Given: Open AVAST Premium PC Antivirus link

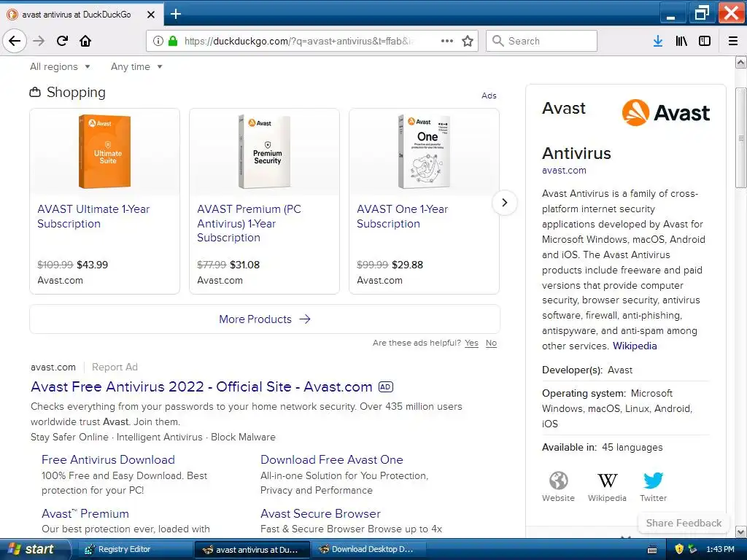Looking at the screenshot, I should point(249,223).
